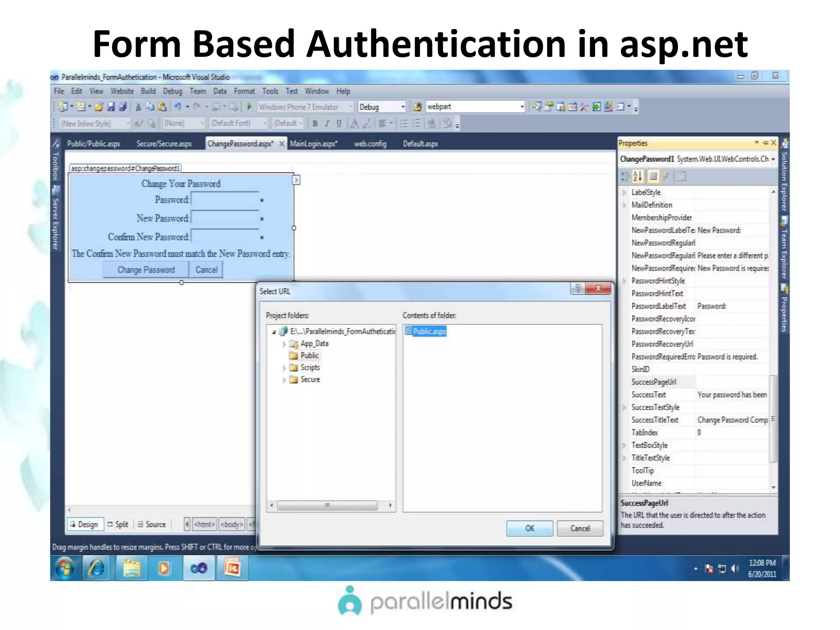Viewport: 840px width, 630px height.
Task: Switch to the web.config tab
Action: tap(370, 144)
